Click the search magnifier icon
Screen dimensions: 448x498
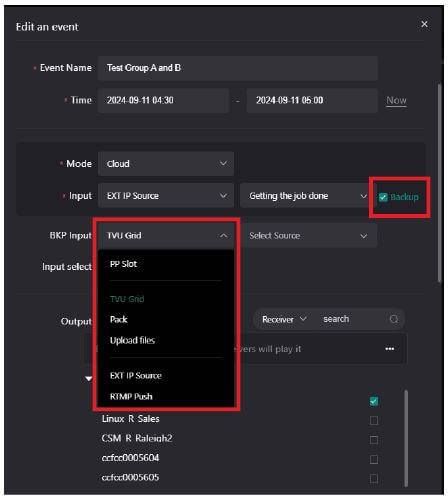tap(394, 319)
